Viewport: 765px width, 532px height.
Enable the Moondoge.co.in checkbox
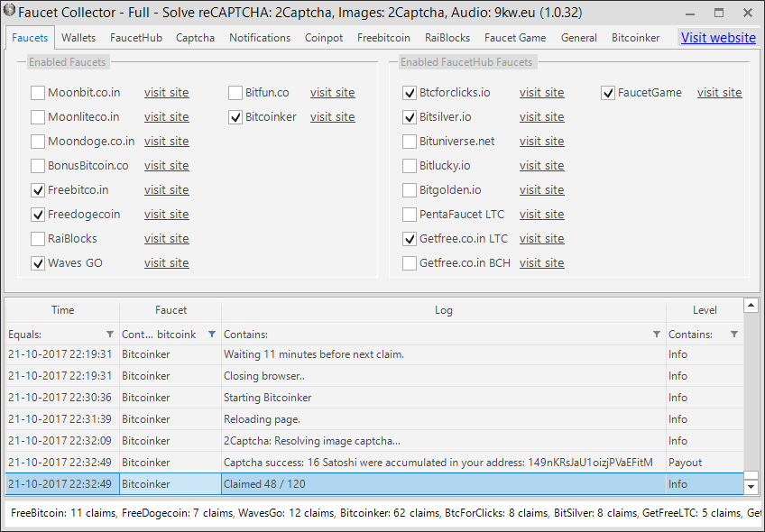38,142
